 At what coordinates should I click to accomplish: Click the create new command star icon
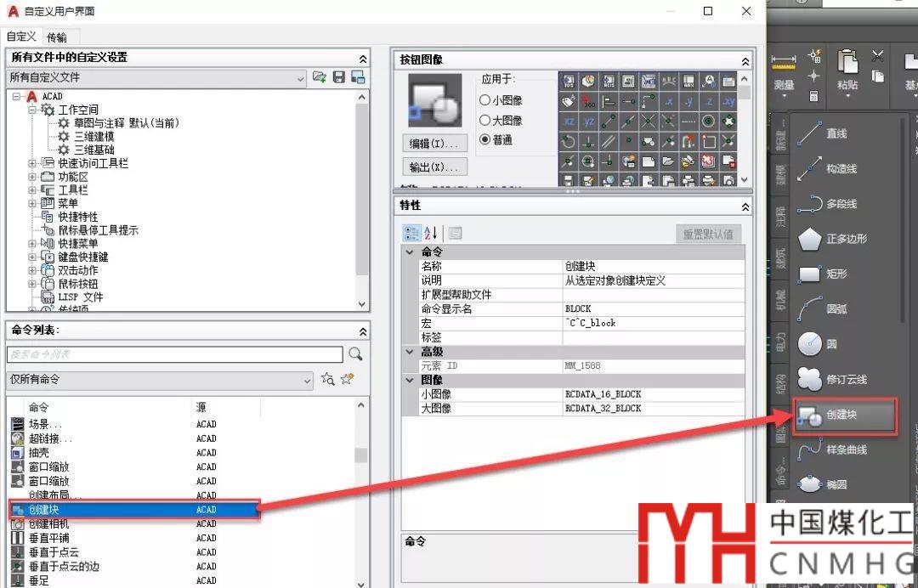pyautogui.click(x=347, y=379)
